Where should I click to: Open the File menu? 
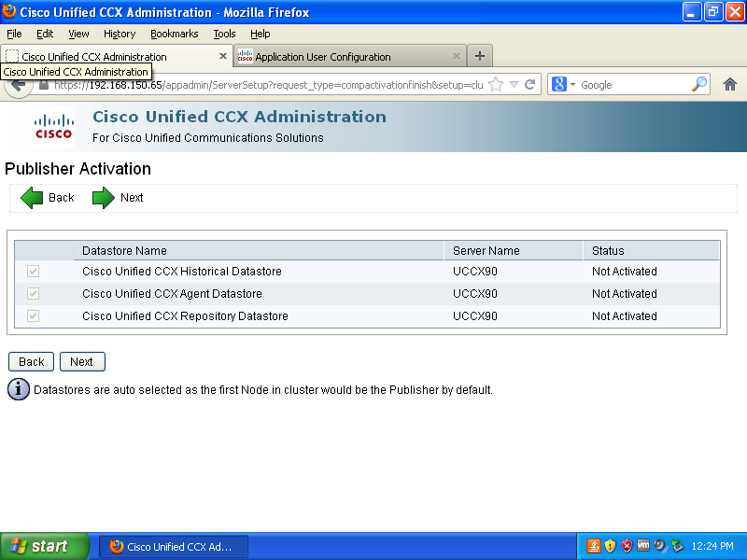[x=14, y=34]
